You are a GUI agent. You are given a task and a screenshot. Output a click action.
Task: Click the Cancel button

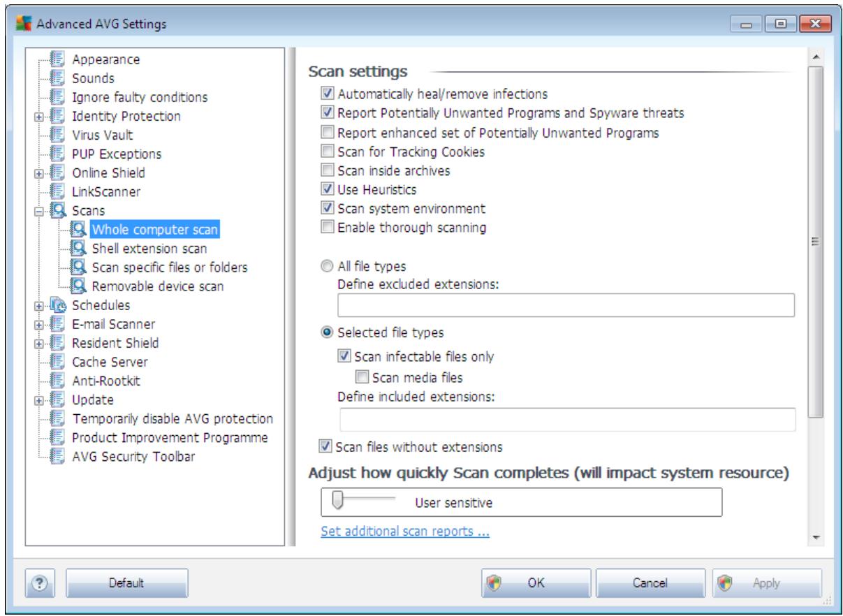pyautogui.click(x=651, y=582)
